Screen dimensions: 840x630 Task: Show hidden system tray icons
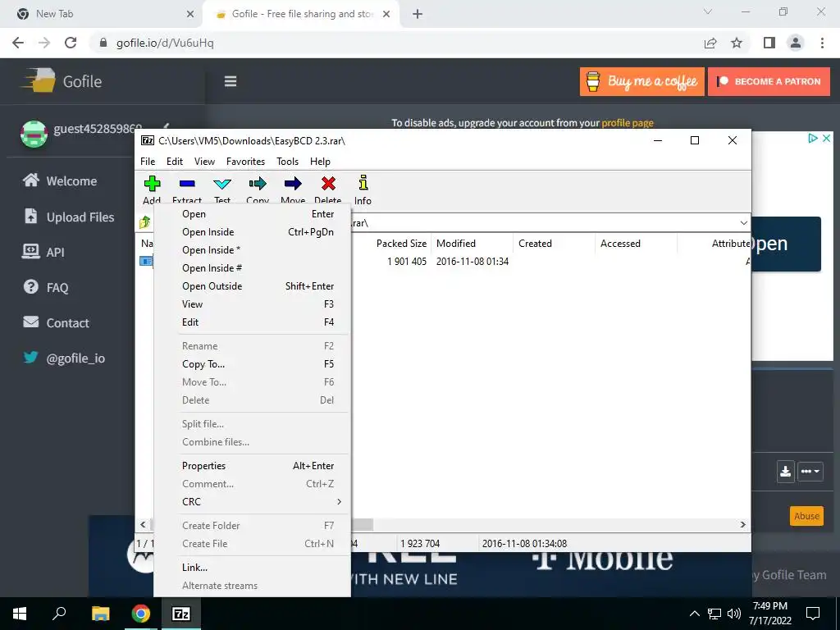[x=694, y=614]
